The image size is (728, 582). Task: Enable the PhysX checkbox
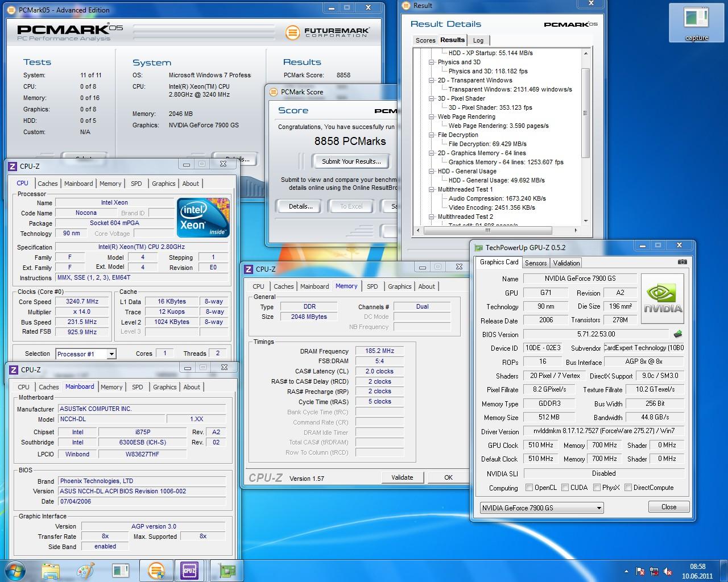[x=597, y=488]
